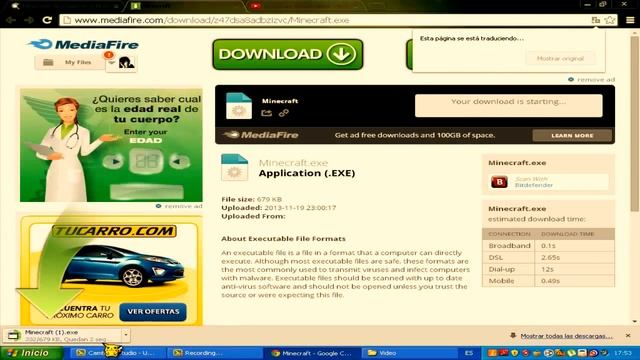Image resolution: width=640 pixels, height=360 pixels.
Task: Click remove ad link under the doctor ad
Action: 179,206
